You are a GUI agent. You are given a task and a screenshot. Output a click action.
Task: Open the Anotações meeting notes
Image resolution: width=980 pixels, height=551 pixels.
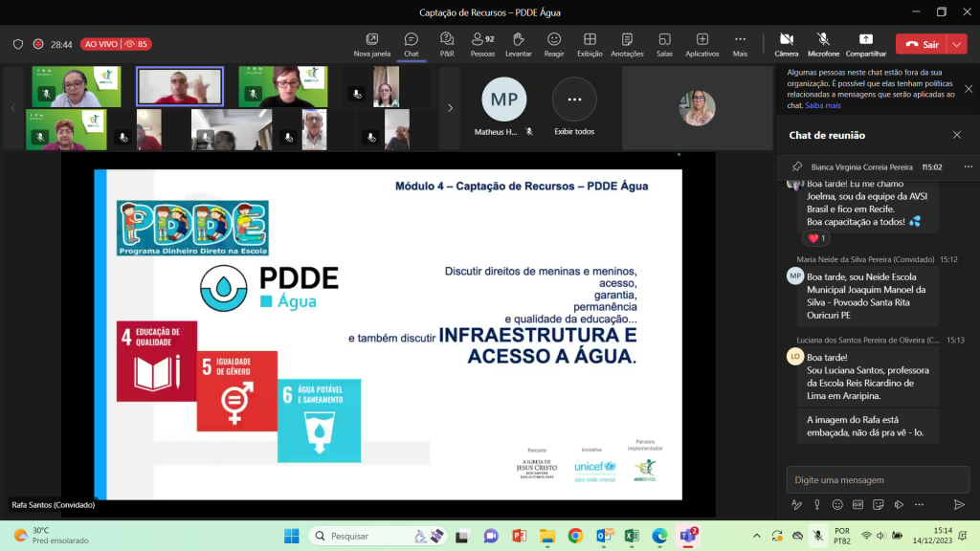click(627, 44)
